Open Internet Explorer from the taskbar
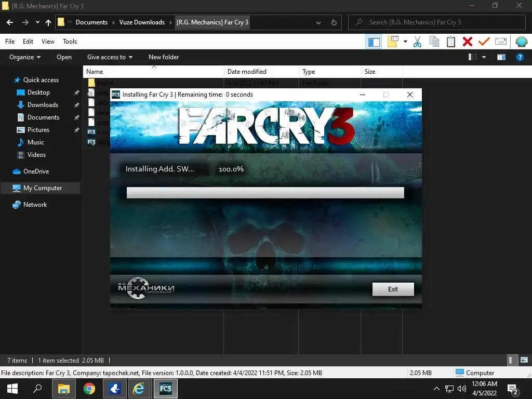The height and width of the screenshot is (399, 532). click(x=139, y=389)
